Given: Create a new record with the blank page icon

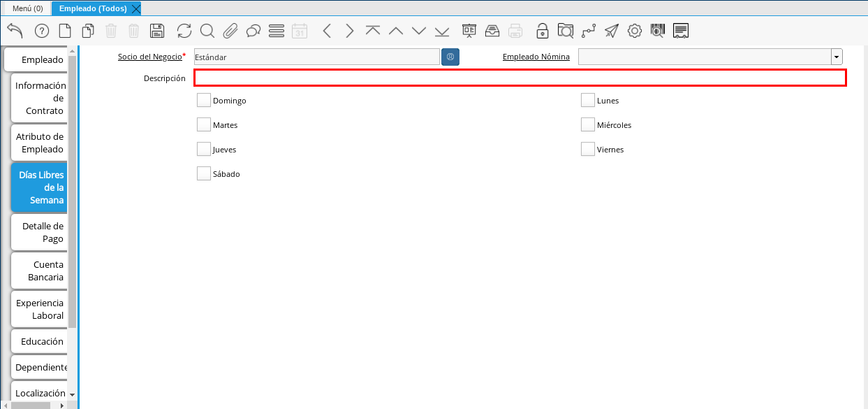Looking at the screenshot, I should pyautogui.click(x=65, y=31).
